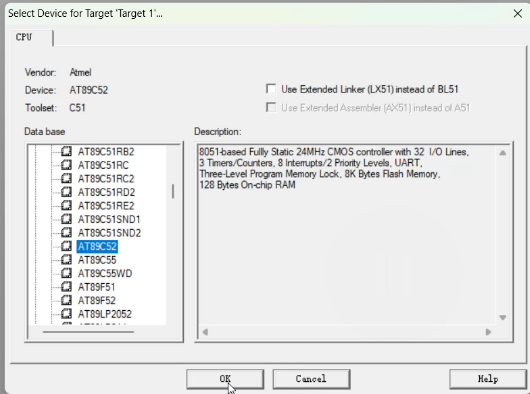Click chip icon beside AT89F51

click(x=66, y=287)
